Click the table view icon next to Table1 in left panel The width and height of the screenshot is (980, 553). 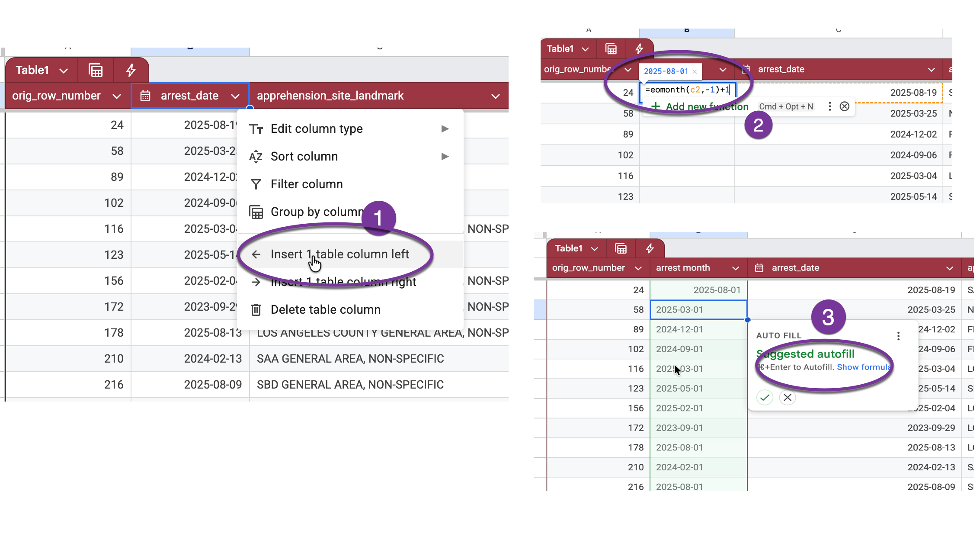tap(96, 70)
